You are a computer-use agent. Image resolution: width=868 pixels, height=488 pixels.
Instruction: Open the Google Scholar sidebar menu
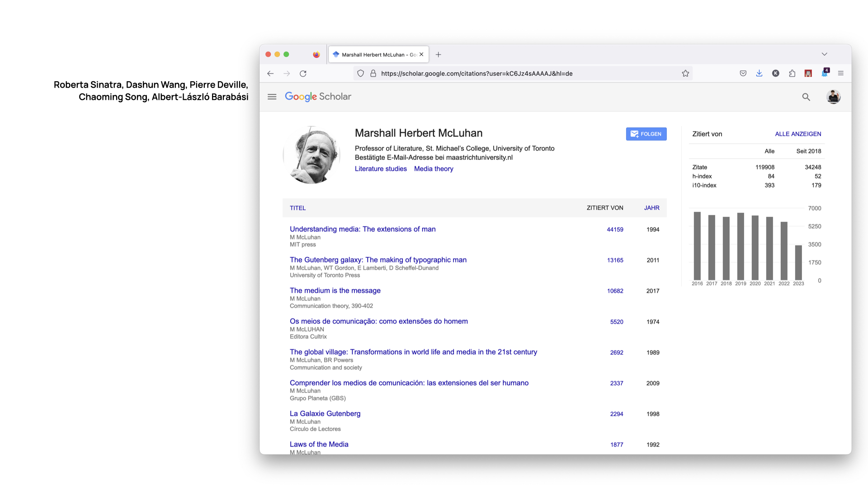(272, 97)
